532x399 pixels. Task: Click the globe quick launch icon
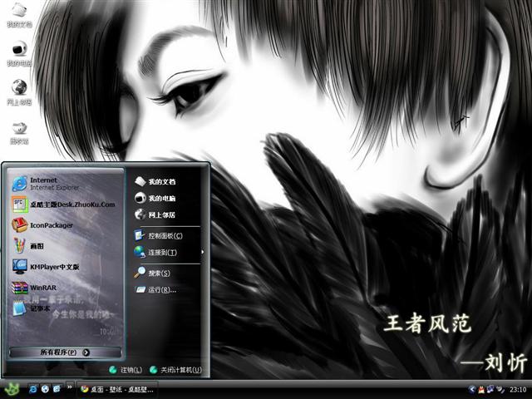45,389
